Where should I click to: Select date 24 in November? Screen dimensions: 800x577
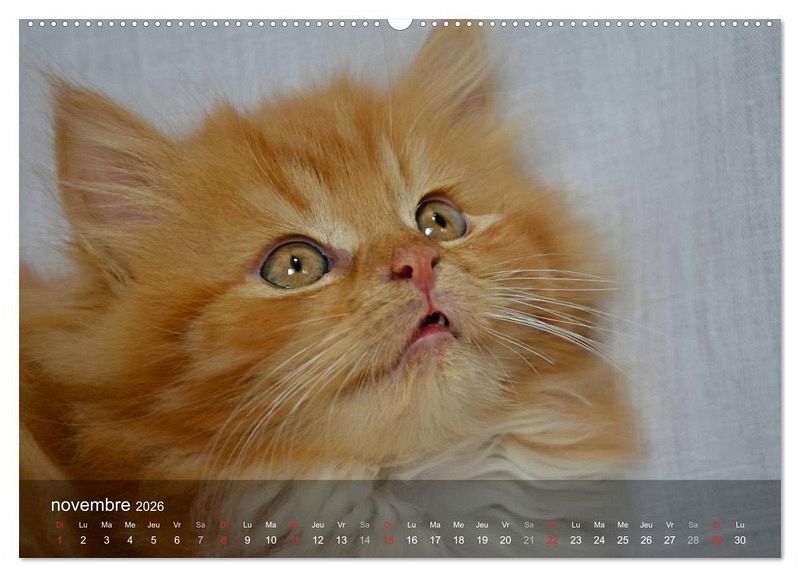[599, 540]
